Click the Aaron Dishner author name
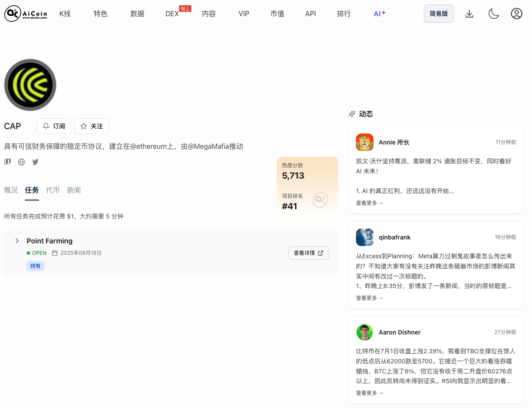 (x=400, y=332)
